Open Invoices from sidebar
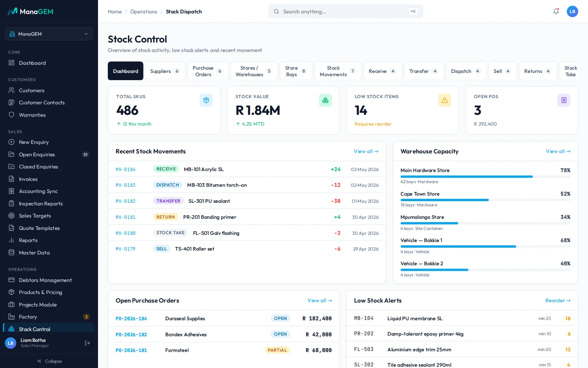This screenshot has width=588, height=368. pyautogui.click(x=49, y=179)
